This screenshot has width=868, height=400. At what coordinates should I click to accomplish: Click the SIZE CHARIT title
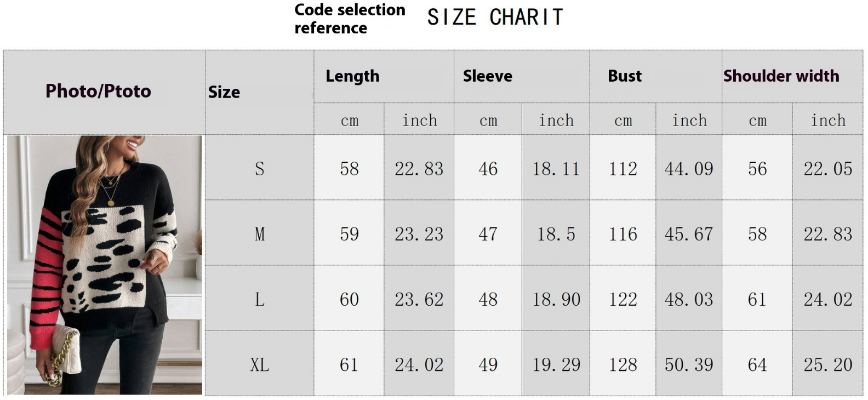tap(495, 18)
